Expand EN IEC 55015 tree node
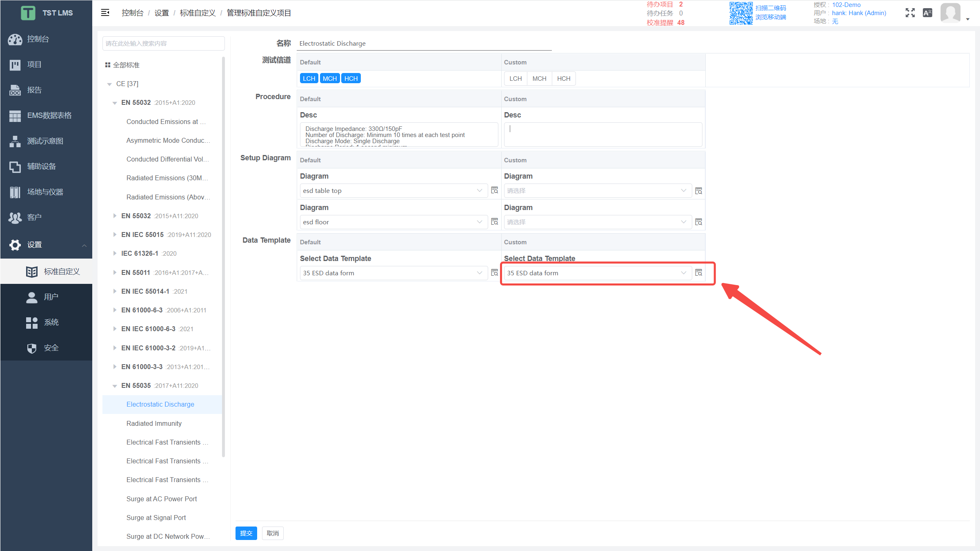The width and height of the screenshot is (980, 551). (115, 235)
